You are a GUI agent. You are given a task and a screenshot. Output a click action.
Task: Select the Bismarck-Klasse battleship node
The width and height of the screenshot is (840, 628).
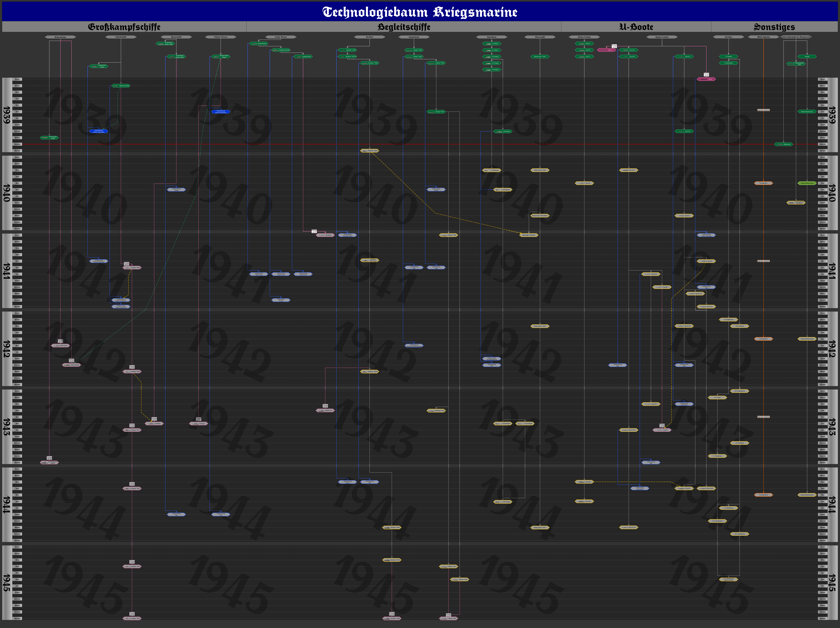click(121, 86)
